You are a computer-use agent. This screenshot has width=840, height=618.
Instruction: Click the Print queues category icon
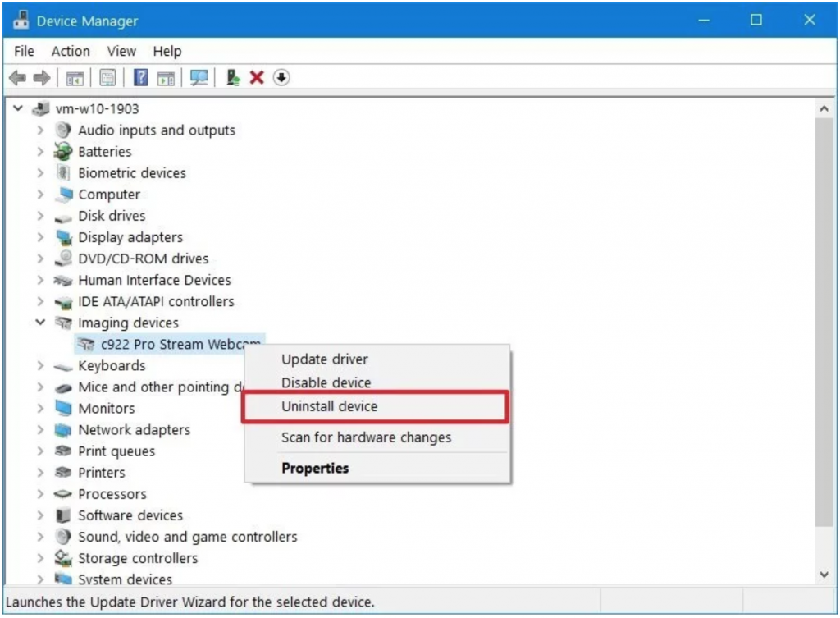[x=63, y=451]
